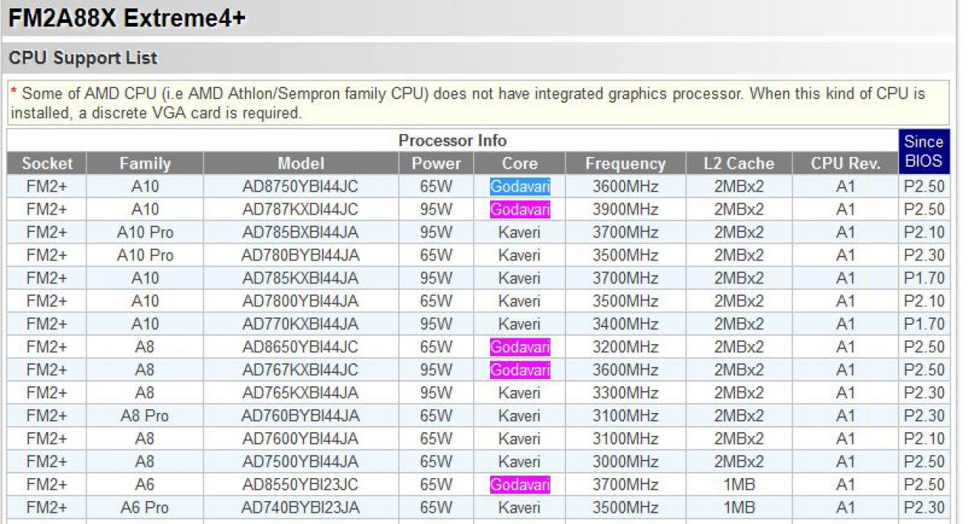Select model AD767KXBI44JC
The width and height of the screenshot is (980, 524).
tap(300, 370)
